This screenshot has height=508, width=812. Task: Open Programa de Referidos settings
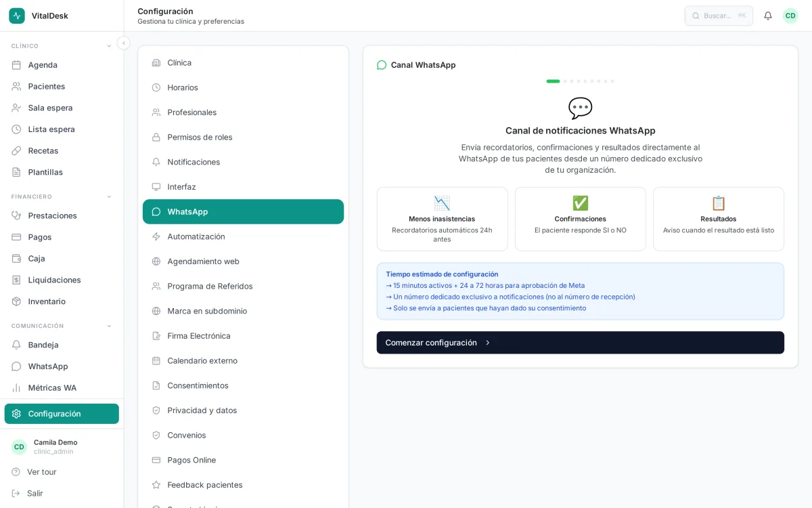click(243, 286)
